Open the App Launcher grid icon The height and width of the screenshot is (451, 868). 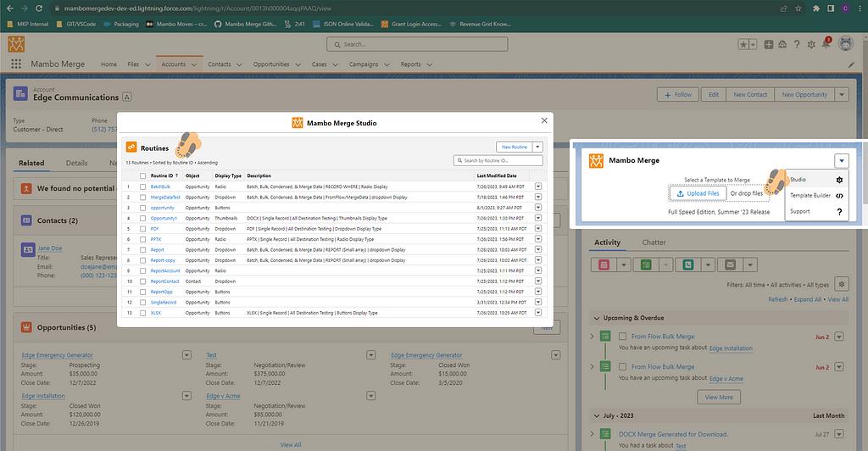(16, 64)
